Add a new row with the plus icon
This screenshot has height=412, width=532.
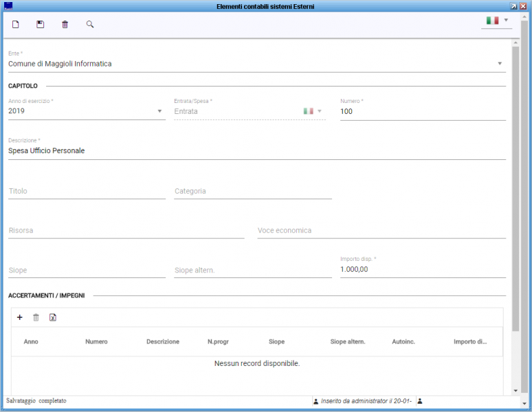[19, 317]
